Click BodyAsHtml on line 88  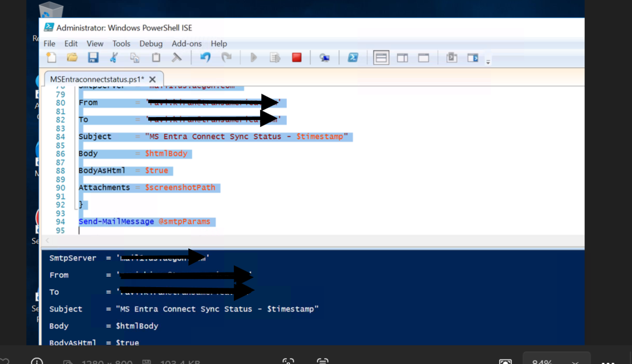click(101, 171)
